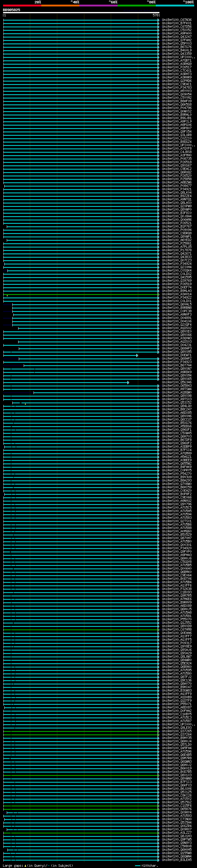
Task: Click the cyan ~100% identity color band
Action: [x=175, y=6]
